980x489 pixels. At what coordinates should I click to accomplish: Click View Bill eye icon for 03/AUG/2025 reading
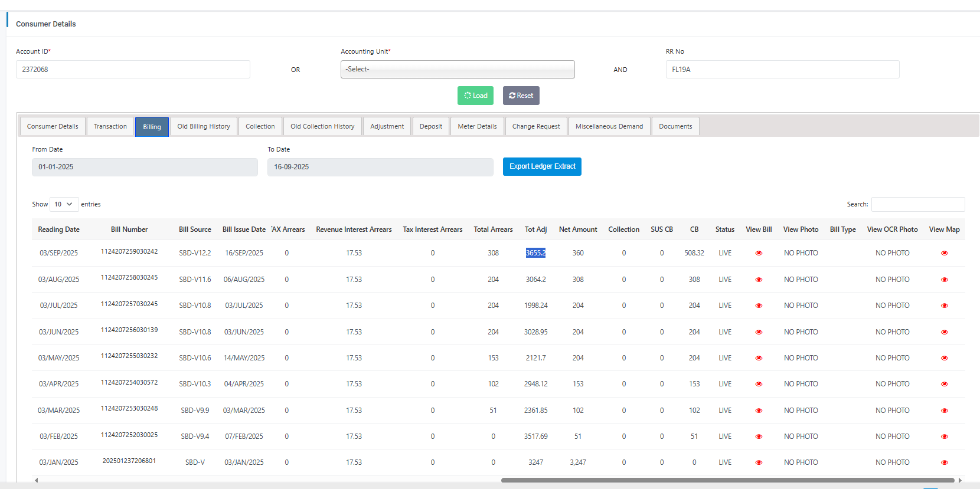(x=759, y=280)
